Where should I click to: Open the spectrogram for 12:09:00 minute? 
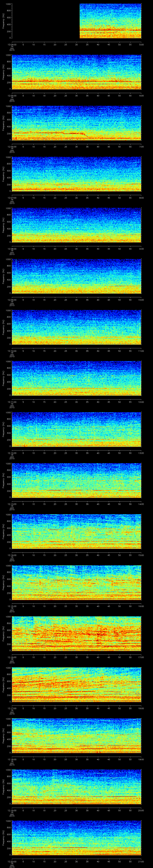77,276
